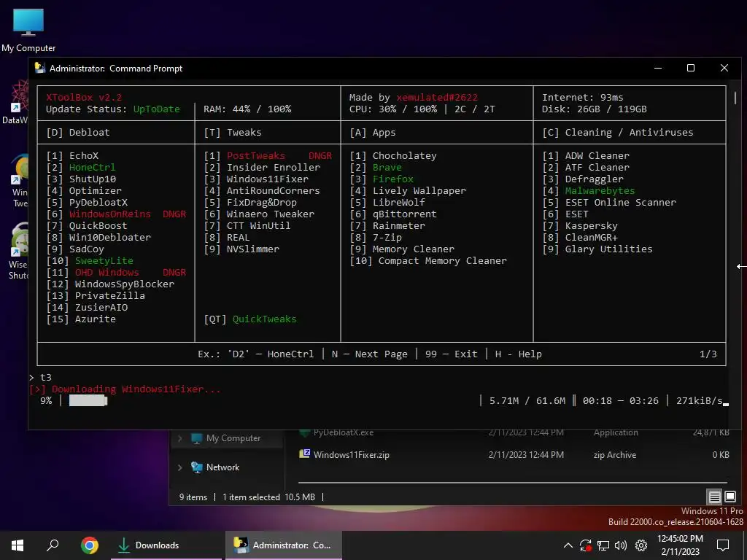747x560 pixels.
Task: Click the Wise Shutdown desktop shortcut icon
Action: click(18, 252)
